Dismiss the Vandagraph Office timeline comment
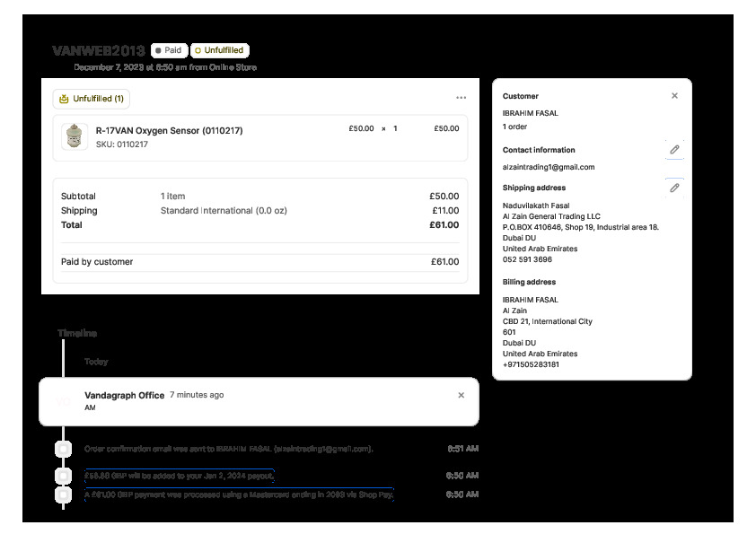 tap(462, 395)
